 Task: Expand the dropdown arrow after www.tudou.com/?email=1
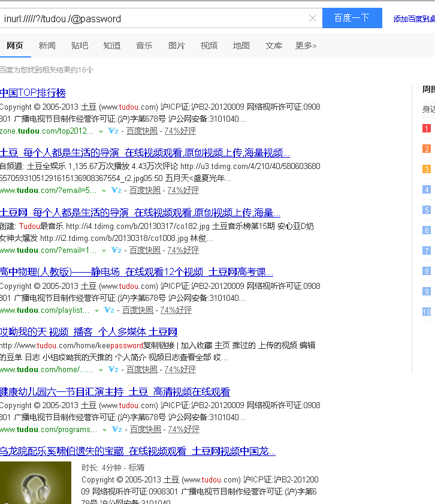(104, 251)
